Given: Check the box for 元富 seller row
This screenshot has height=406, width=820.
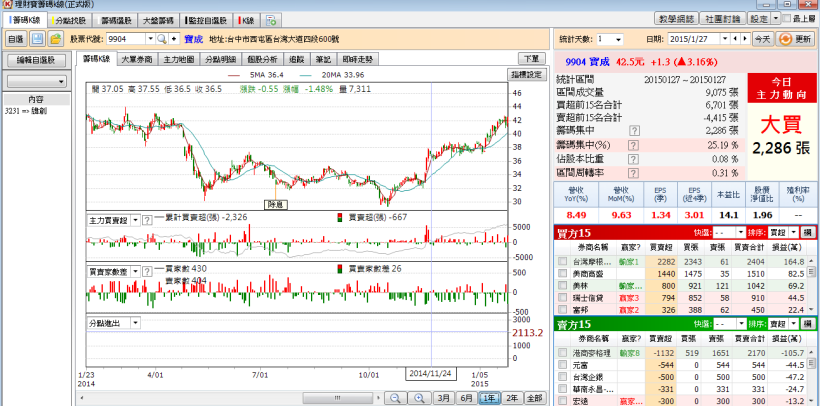Looking at the screenshot, I should 562,364.
